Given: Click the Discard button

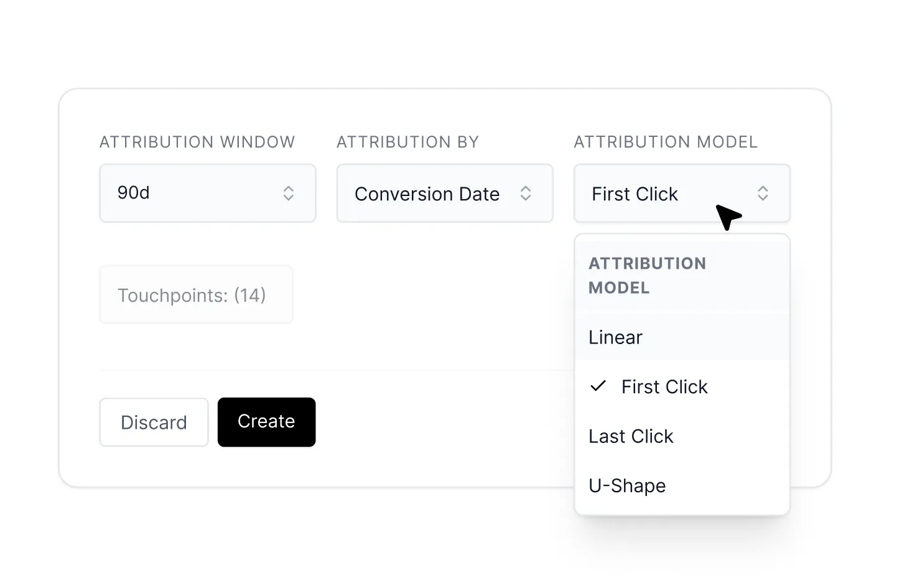Looking at the screenshot, I should click(153, 422).
